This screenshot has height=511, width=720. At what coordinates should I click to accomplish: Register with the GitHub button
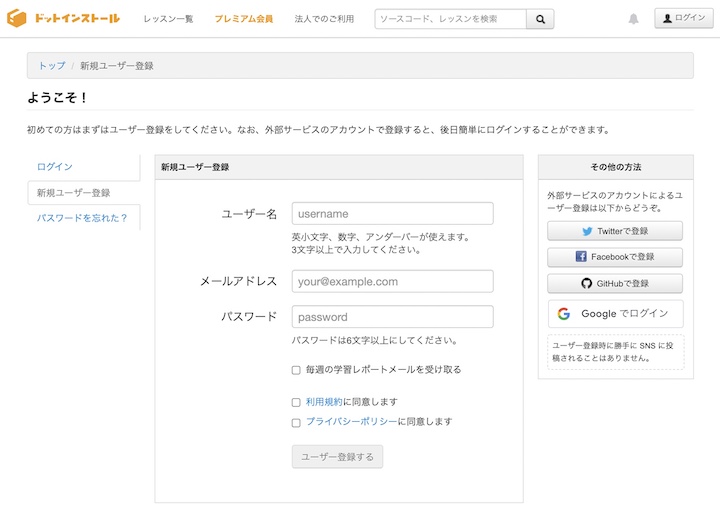click(615, 283)
